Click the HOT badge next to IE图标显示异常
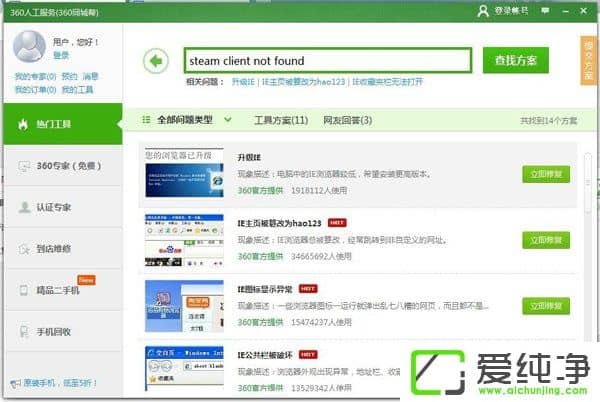This screenshot has height=402, width=600. pyautogui.click(x=308, y=289)
